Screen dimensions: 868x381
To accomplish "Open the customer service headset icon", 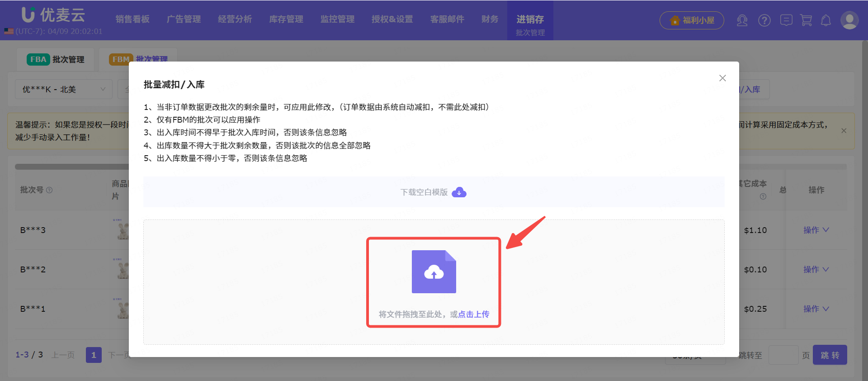I will tap(742, 20).
